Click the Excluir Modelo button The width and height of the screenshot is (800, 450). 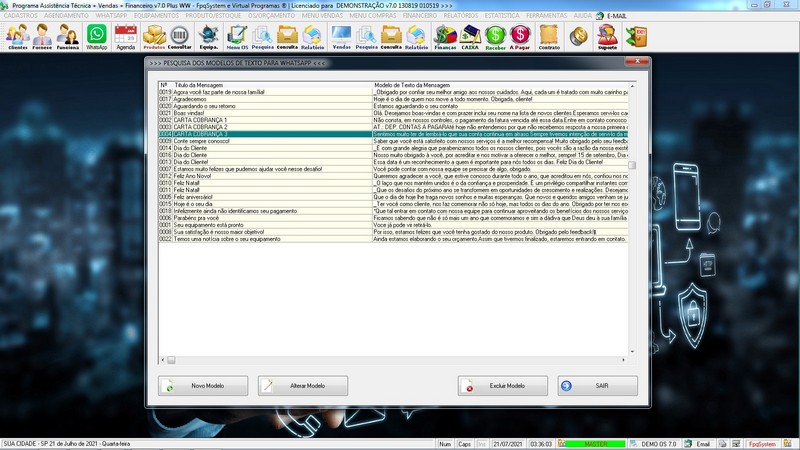click(503, 386)
